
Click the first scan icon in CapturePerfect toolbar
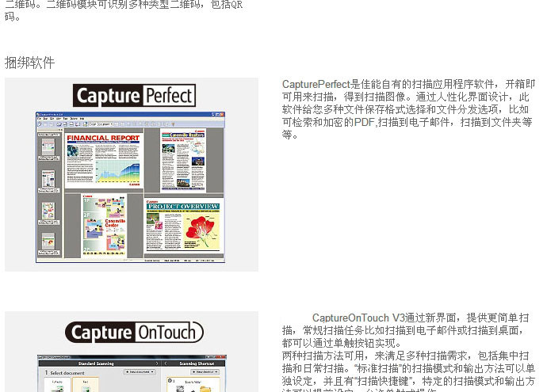40,124
